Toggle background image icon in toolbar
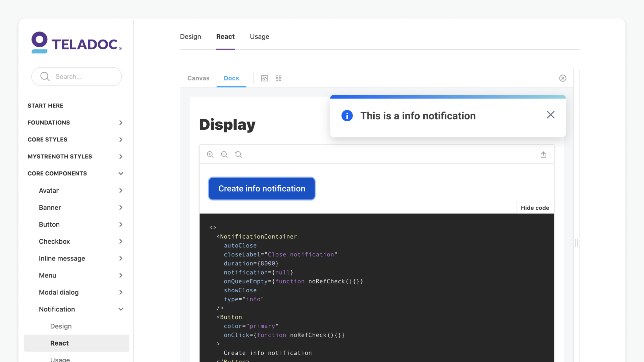Image resolution: width=644 pixels, height=362 pixels. coord(264,78)
